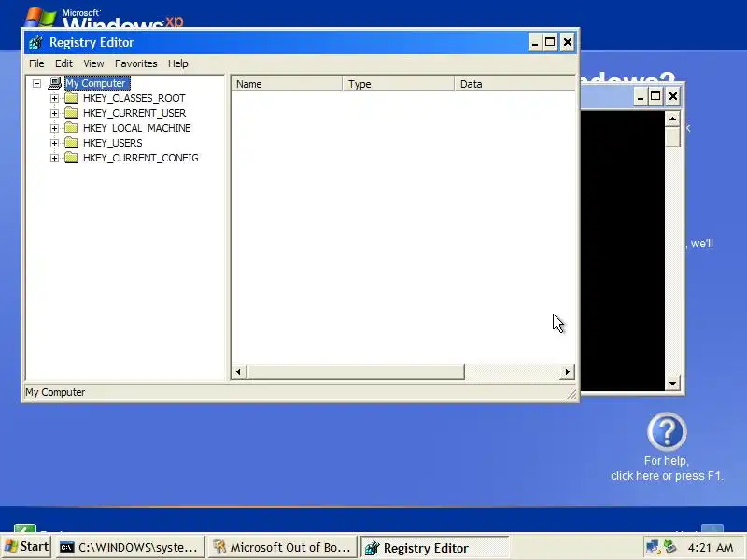Click 'click here or press F1' help text
747x560 pixels.
click(667, 476)
